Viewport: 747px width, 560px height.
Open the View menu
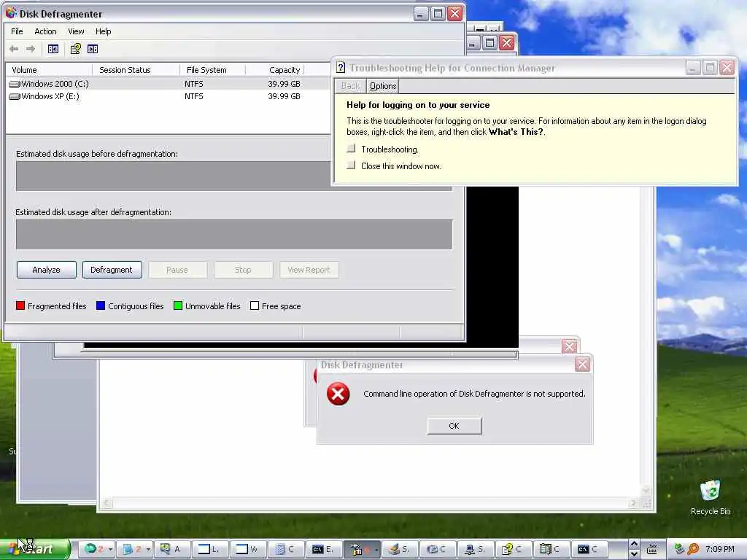tap(76, 31)
